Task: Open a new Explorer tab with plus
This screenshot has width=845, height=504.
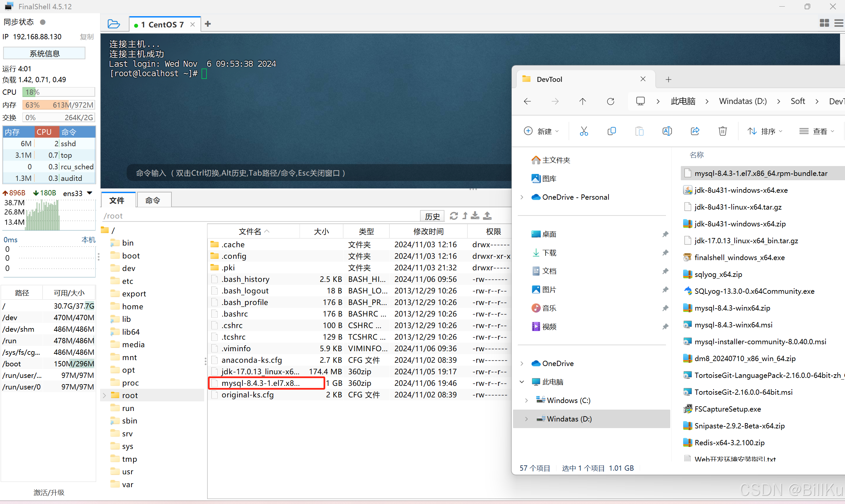Action: 668,80
